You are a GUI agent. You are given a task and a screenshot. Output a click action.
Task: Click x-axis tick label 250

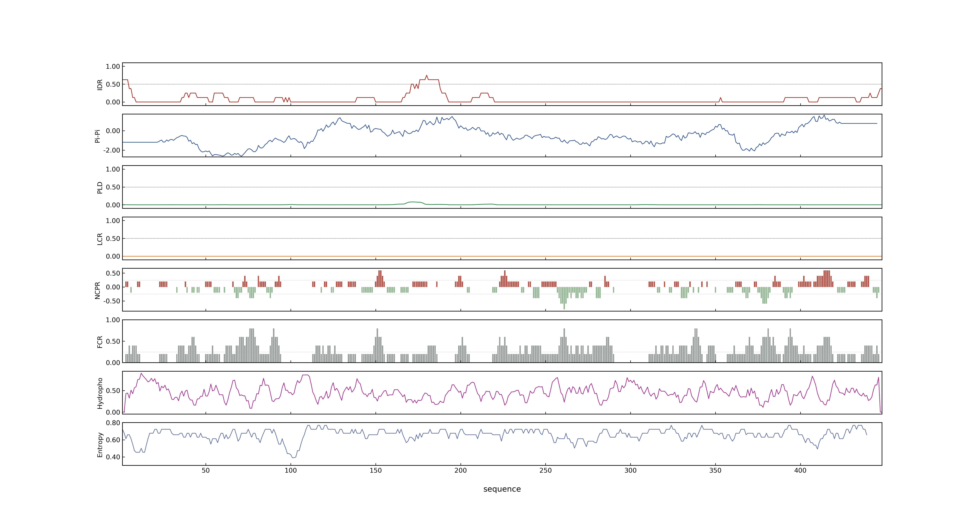coord(545,470)
